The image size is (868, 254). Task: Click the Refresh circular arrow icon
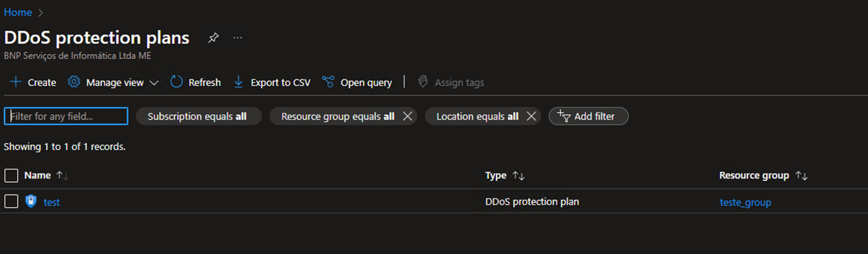(176, 82)
